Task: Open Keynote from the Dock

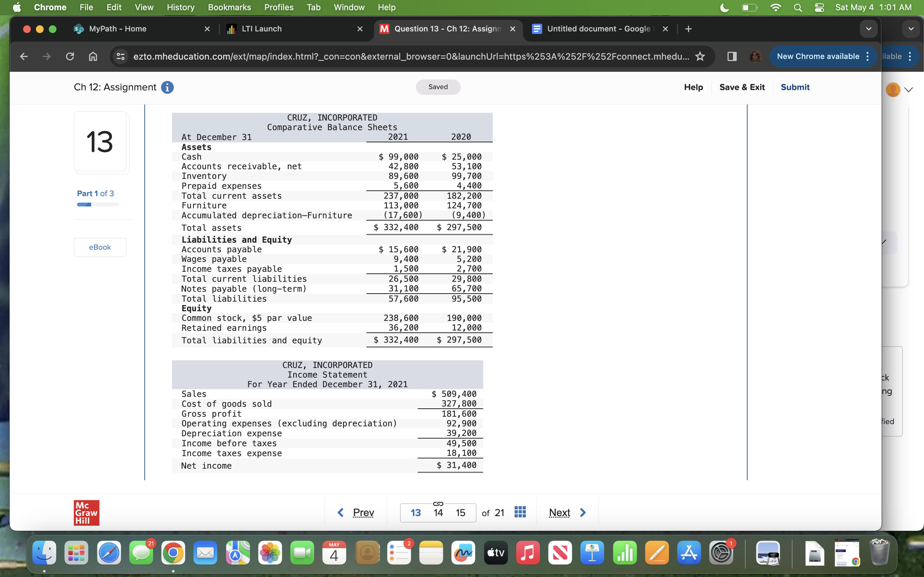Action: 592,552
